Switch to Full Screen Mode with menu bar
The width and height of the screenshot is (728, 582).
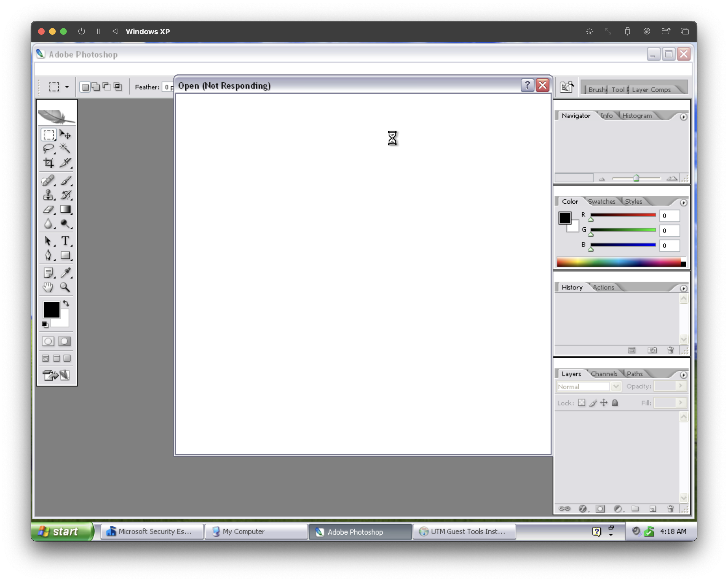pos(56,358)
